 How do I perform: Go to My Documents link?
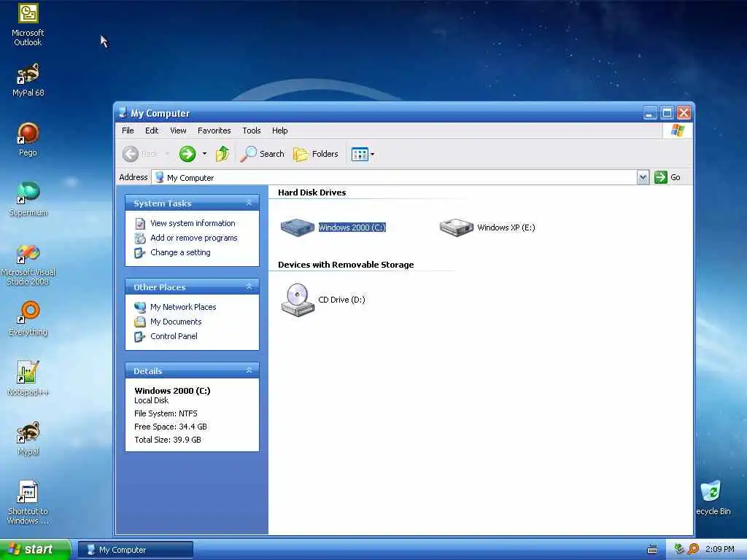point(176,322)
